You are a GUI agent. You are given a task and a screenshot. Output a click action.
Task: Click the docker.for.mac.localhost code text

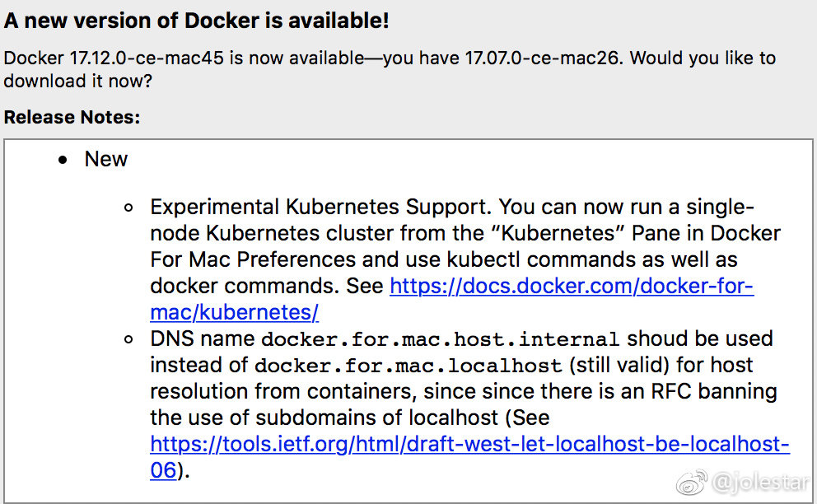click(408, 366)
